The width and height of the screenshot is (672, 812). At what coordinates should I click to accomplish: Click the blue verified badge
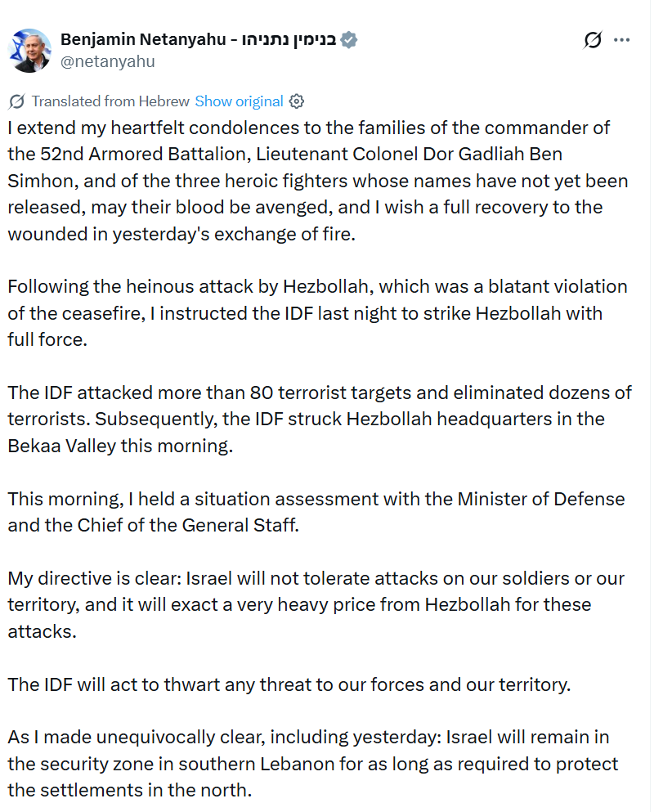click(x=349, y=40)
